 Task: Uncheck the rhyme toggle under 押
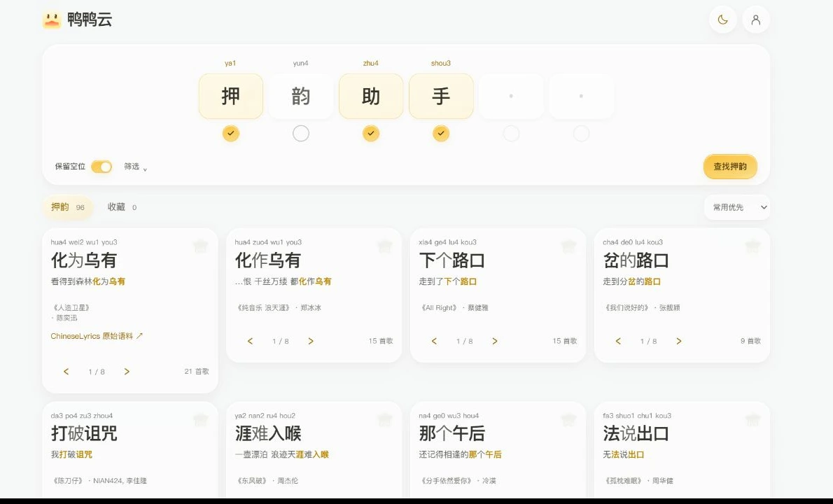coord(230,133)
